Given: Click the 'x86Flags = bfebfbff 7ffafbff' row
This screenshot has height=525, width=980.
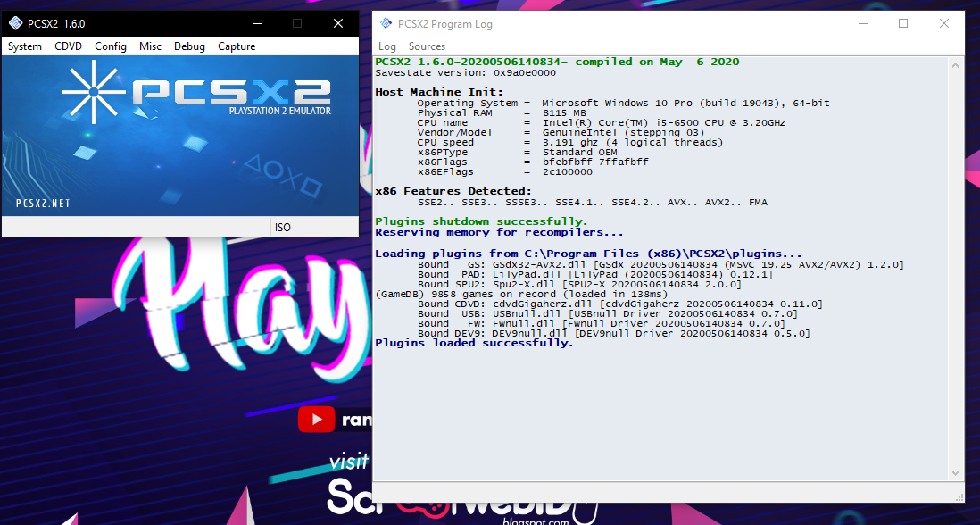Looking at the screenshot, I should pos(533,162).
